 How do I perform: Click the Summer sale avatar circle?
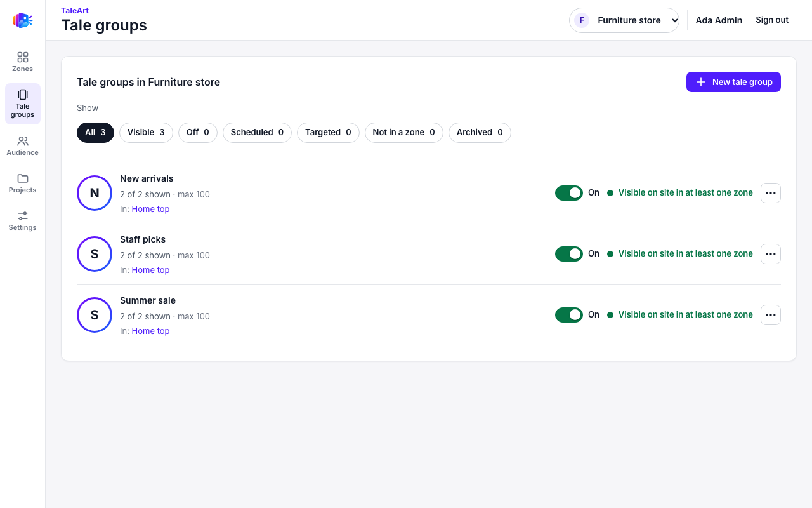(95, 315)
